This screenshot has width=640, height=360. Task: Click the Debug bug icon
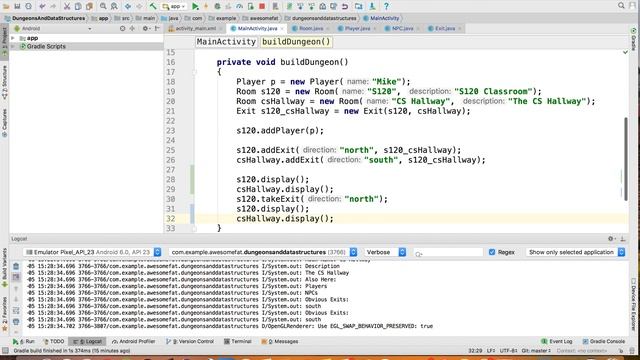click(217, 6)
